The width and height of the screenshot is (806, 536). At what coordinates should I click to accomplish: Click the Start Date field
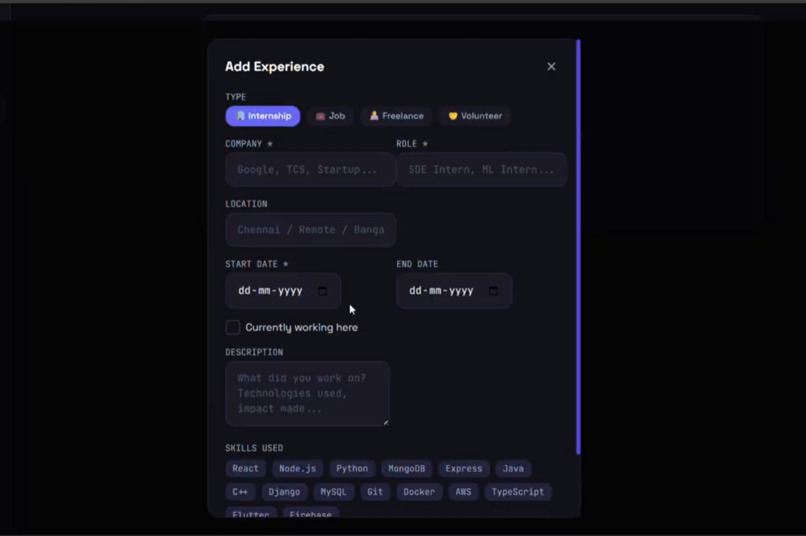pos(283,291)
